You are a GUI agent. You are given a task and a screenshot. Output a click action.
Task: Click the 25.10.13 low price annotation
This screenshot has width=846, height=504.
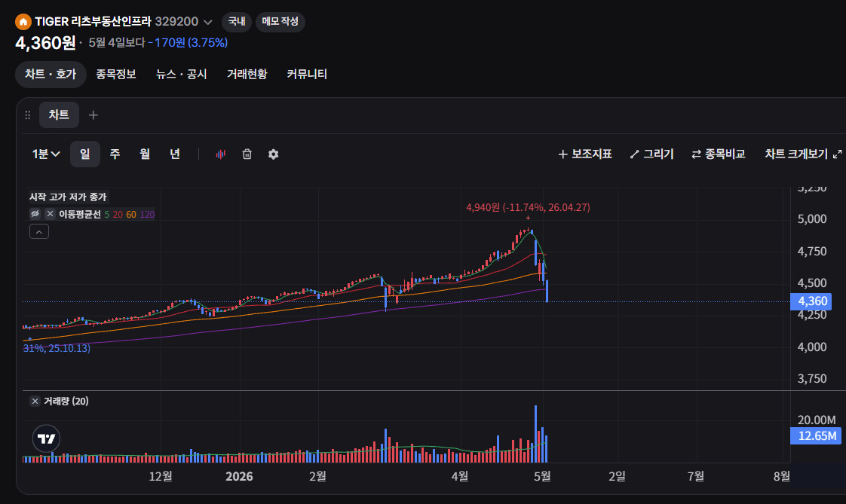[56, 348]
